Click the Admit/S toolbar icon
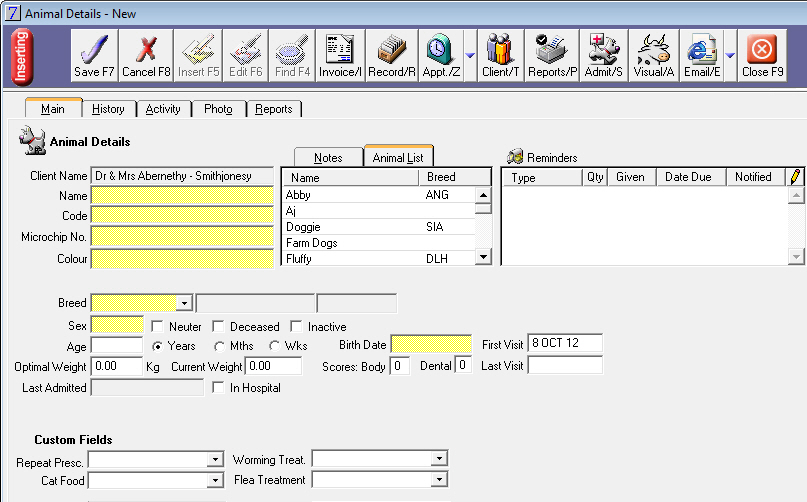The width and height of the screenshot is (807, 502). click(603, 56)
